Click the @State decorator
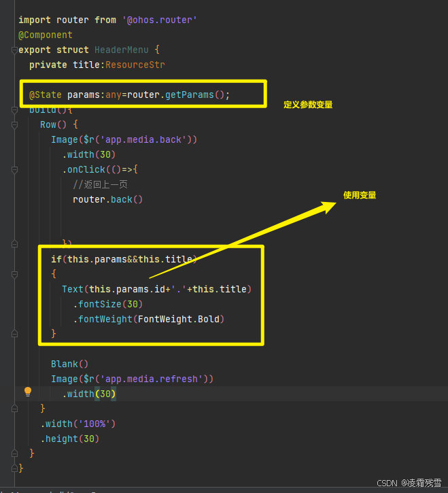 coord(46,95)
